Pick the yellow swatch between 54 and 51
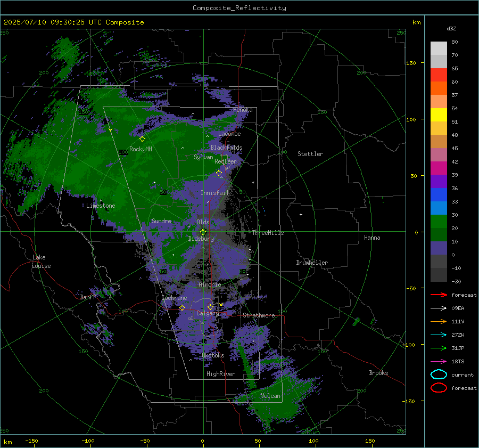 click(439, 115)
